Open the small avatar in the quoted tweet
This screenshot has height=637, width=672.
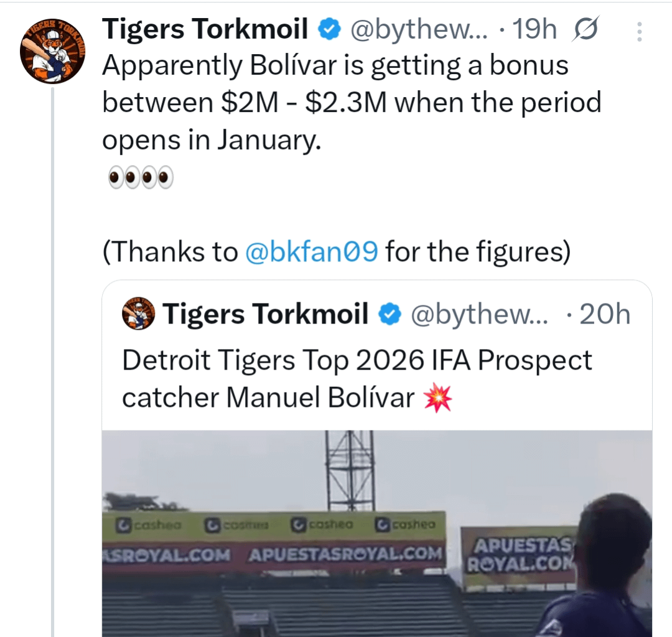[x=138, y=314]
